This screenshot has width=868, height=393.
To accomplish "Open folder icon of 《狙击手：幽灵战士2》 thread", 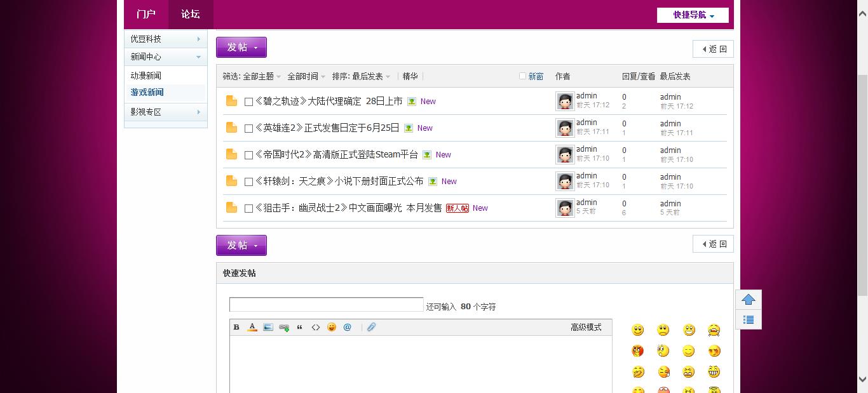I will click(x=232, y=208).
